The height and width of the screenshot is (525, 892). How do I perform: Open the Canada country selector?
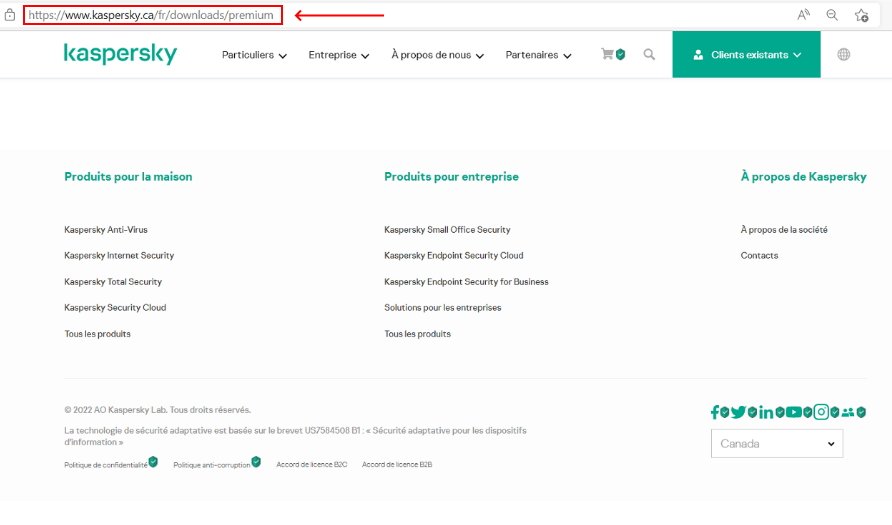(x=777, y=444)
